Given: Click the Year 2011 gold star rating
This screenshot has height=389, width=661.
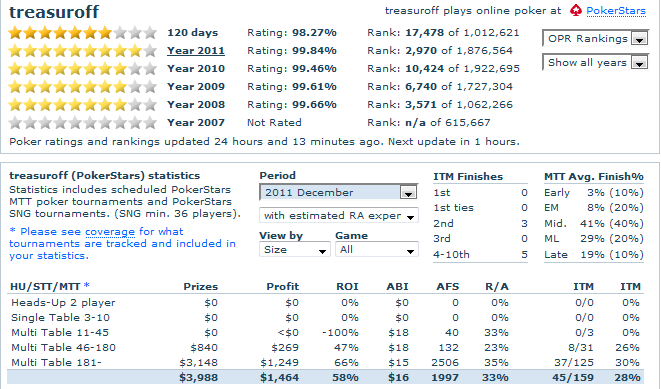Looking at the screenshot, I should [83, 51].
